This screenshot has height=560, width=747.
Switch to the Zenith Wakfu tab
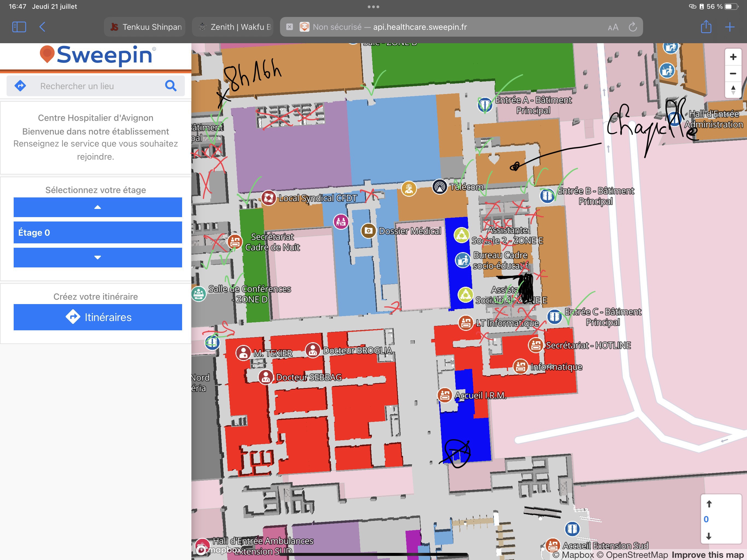(233, 27)
